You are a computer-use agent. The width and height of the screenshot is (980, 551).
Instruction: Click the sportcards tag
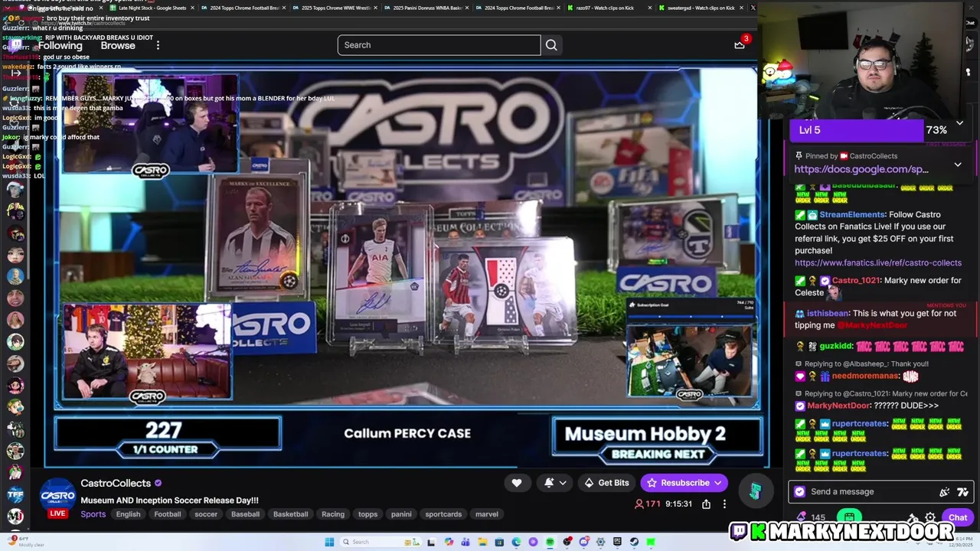pos(443,514)
